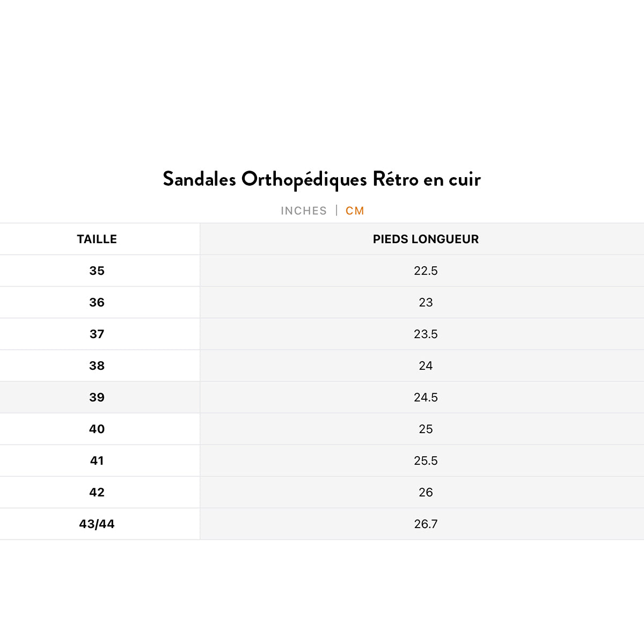Select size 36 row label
The height and width of the screenshot is (644, 644).
pyautogui.click(x=97, y=303)
